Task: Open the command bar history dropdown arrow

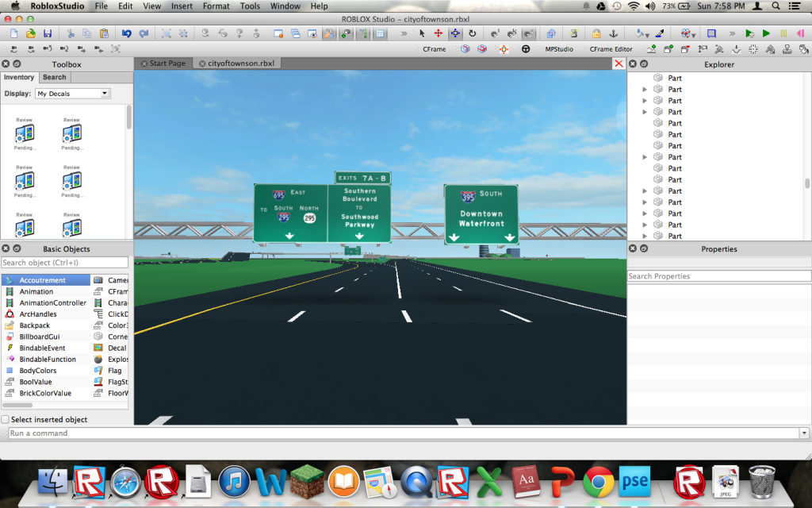Action: (x=804, y=433)
